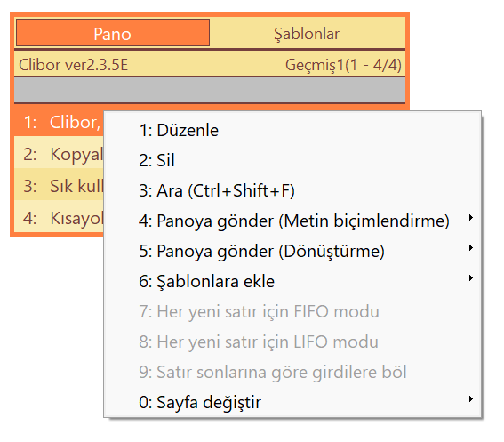Viewport: 504px width, 442px height.
Task: Open Panoya gönder (Metin biçimlendirme) item
Action: [292, 221]
